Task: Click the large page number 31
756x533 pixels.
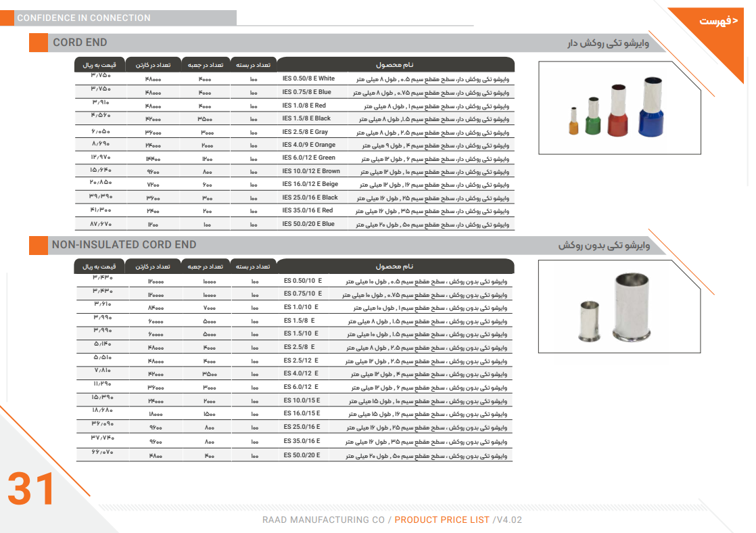Action: [31, 490]
